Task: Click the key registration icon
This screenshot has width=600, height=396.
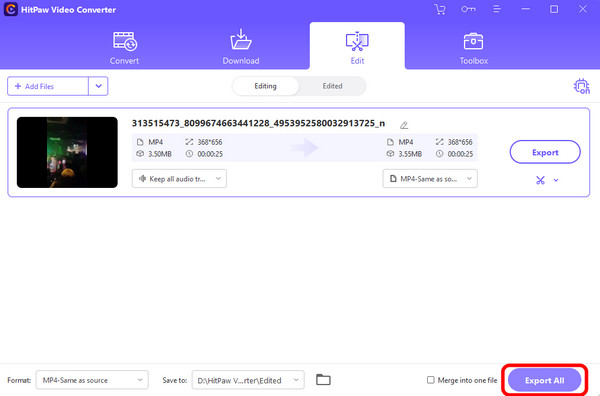Action: (x=468, y=9)
